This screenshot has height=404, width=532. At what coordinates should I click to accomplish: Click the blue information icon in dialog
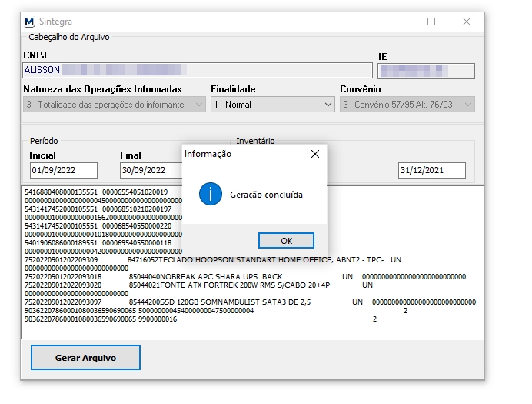210,195
